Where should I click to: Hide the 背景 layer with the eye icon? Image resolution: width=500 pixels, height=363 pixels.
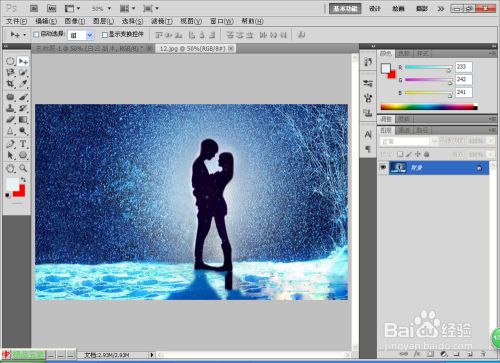click(383, 168)
